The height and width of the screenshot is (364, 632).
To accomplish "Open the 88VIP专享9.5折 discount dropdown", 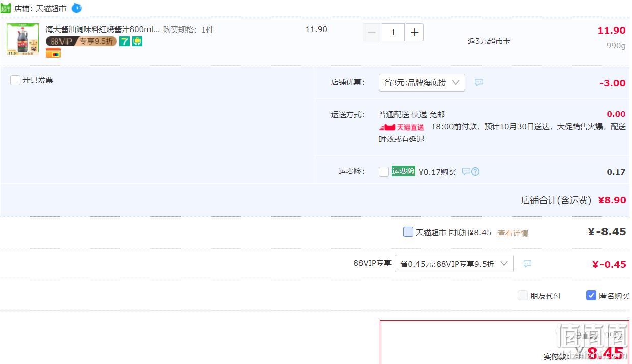I will [454, 264].
